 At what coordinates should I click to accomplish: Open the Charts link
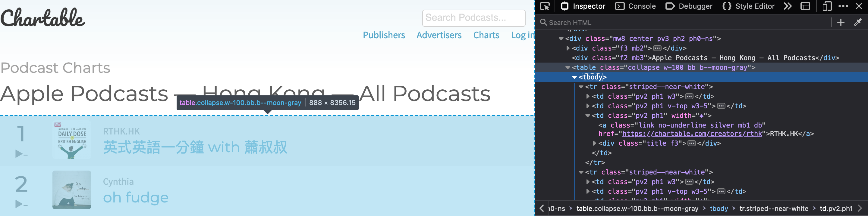486,35
